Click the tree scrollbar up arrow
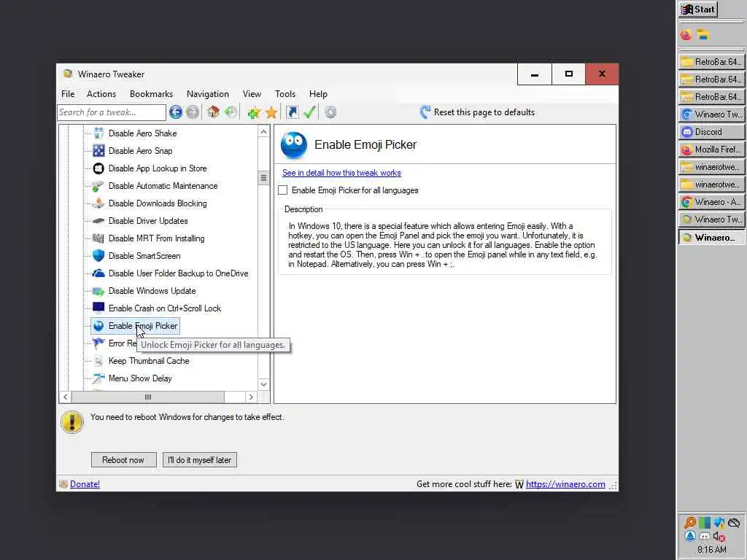 [263, 132]
